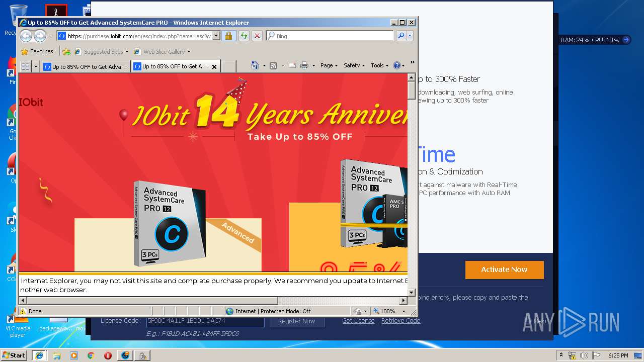Expand the Home button dropdown
The image size is (644, 362).
[x=264, y=65]
